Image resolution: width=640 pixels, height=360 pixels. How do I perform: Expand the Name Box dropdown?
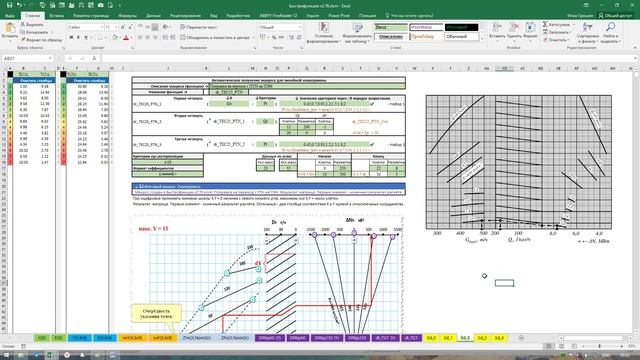pos(50,58)
